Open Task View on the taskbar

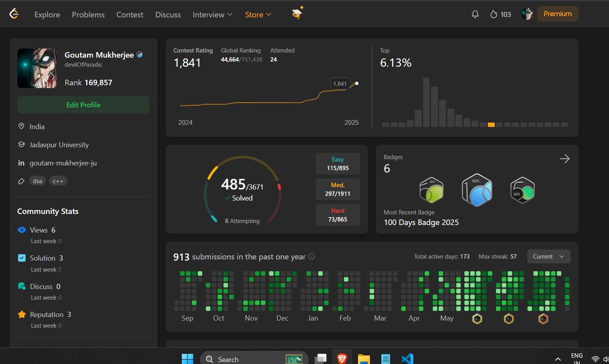[320, 358]
